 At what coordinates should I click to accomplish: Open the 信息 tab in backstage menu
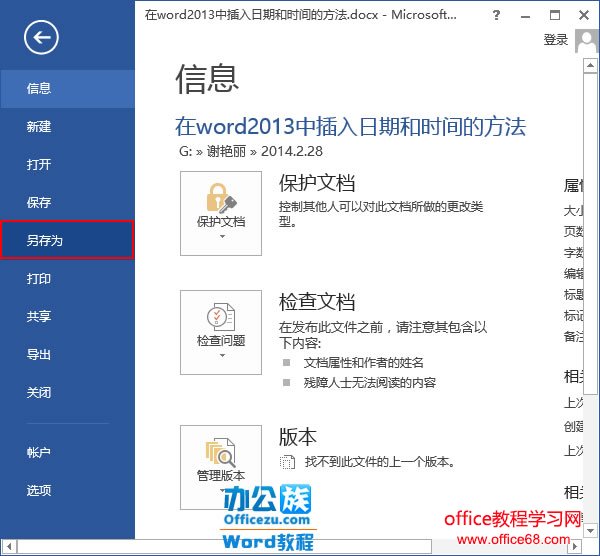tap(67, 89)
